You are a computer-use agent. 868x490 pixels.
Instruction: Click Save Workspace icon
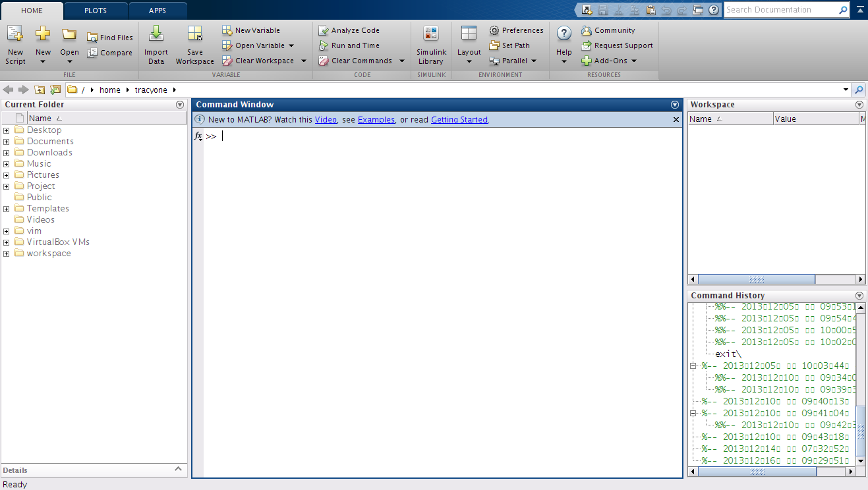pos(194,34)
